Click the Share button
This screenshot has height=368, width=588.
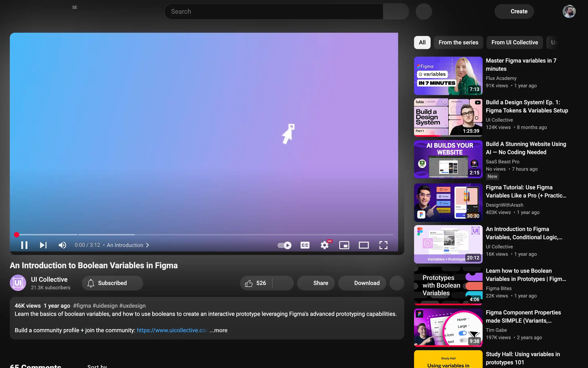pos(316,283)
